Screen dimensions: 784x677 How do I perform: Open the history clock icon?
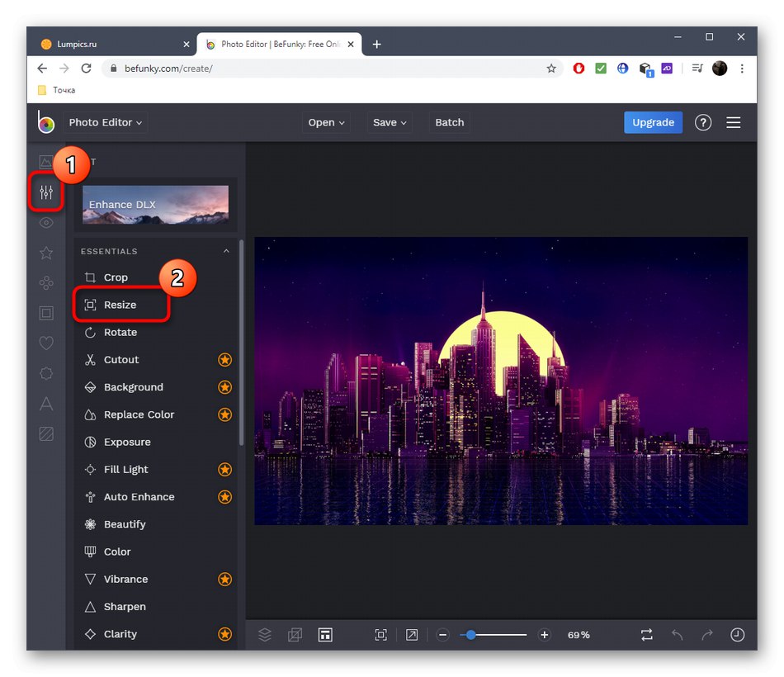point(738,634)
